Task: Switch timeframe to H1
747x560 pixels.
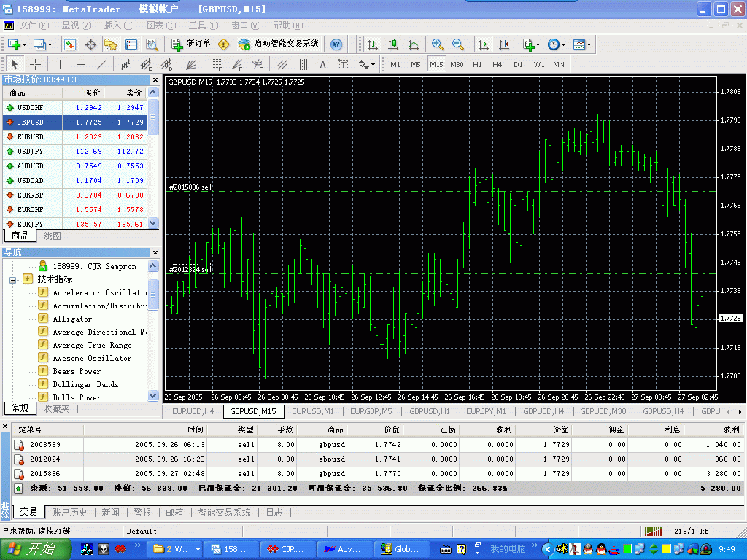Action: 477,64
